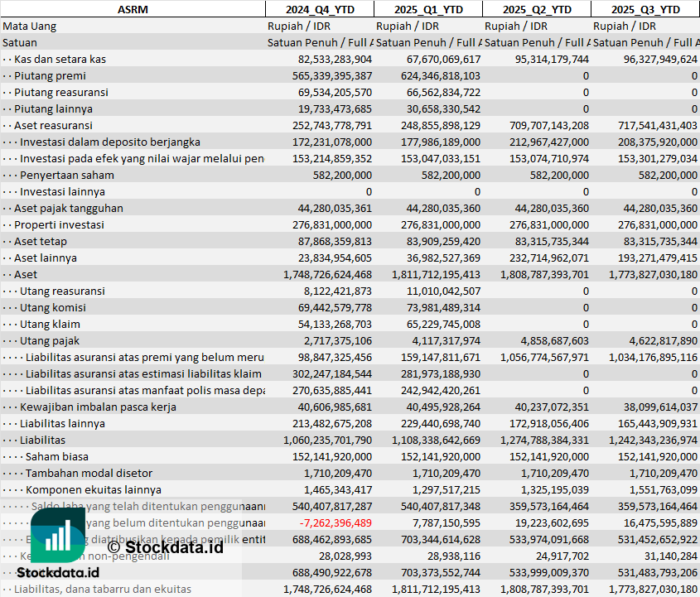Select the 2024_Q4_YTD column header
The width and height of the screenshot is (700, 597).
point(319,9)
